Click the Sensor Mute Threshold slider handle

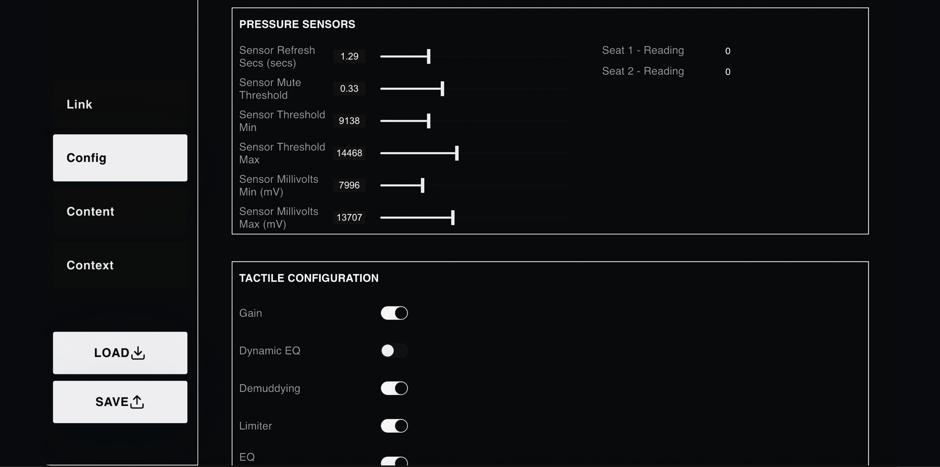pyautogui.click(x=442, y=89)
